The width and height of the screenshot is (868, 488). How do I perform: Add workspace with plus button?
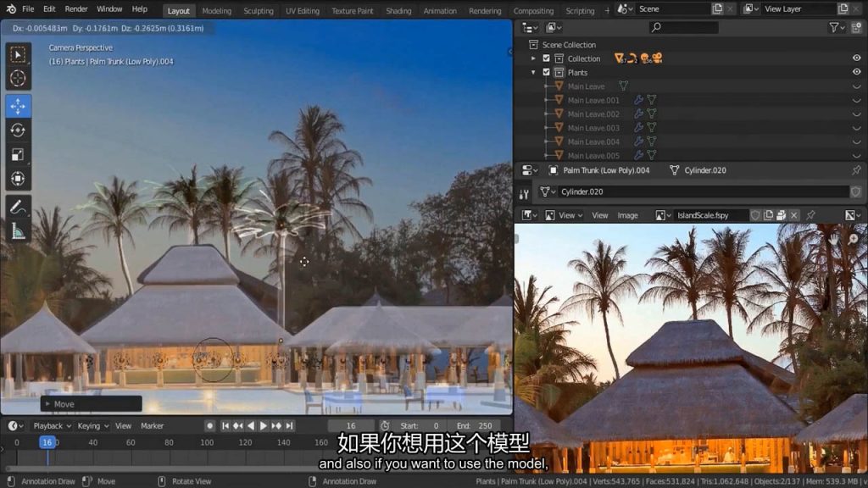(607, 10)
